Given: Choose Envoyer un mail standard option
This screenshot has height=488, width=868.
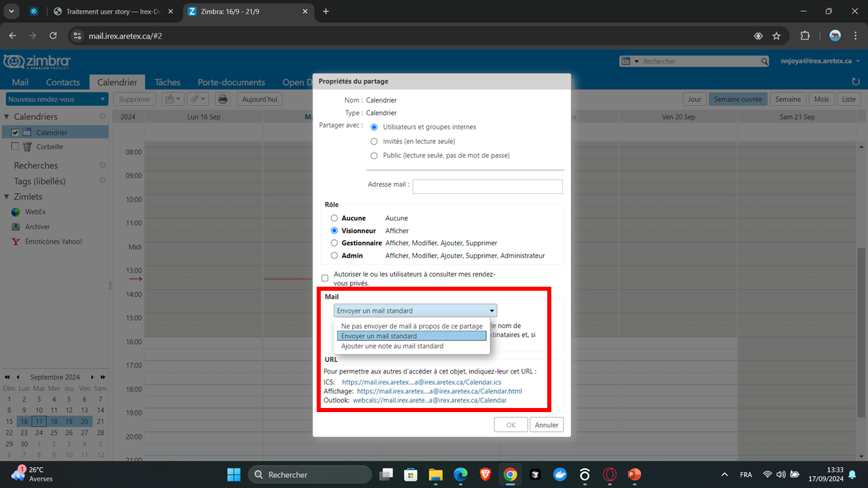Looking at the screenshot, I should [x=412, y=335].
